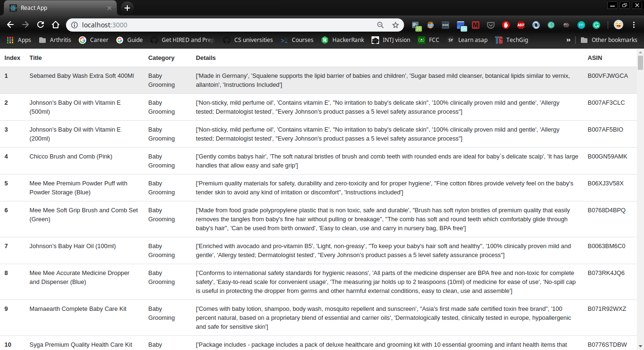Click ASIN B007AF3CLC cell

click(x=606, y=103)
